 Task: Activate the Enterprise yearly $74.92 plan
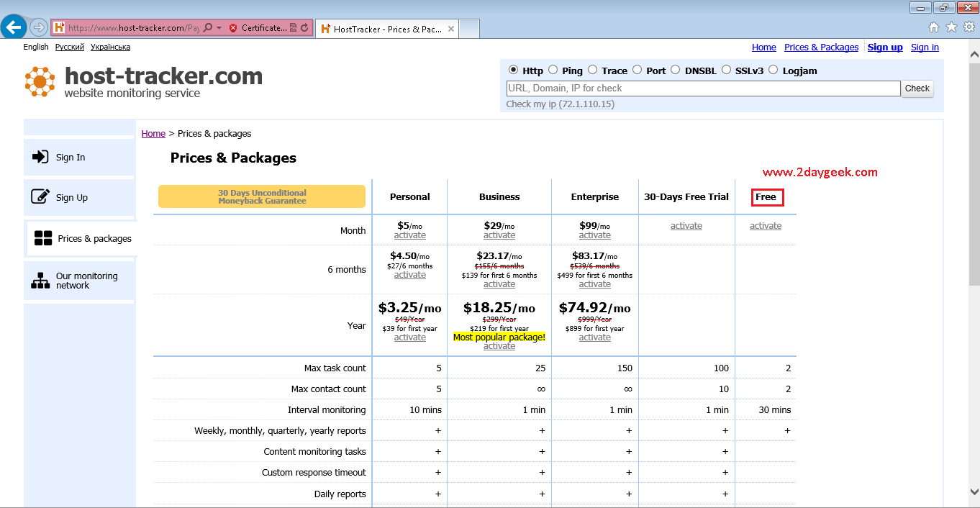pos(595,337)
